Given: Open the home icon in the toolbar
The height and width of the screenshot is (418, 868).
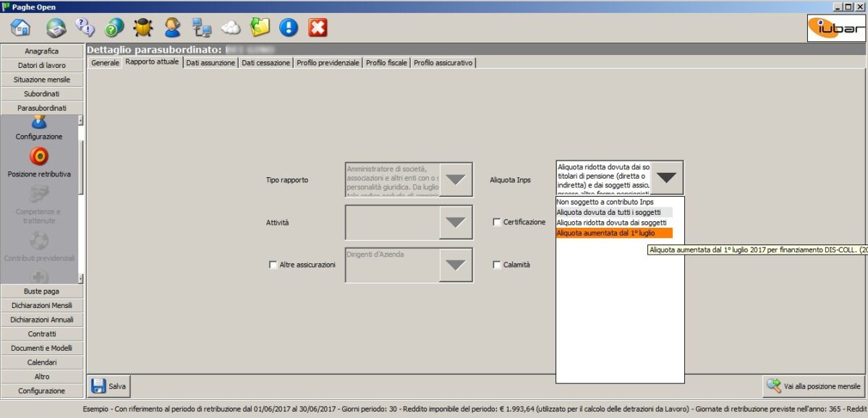Looking at the screenshot, I should click(20, 27).
